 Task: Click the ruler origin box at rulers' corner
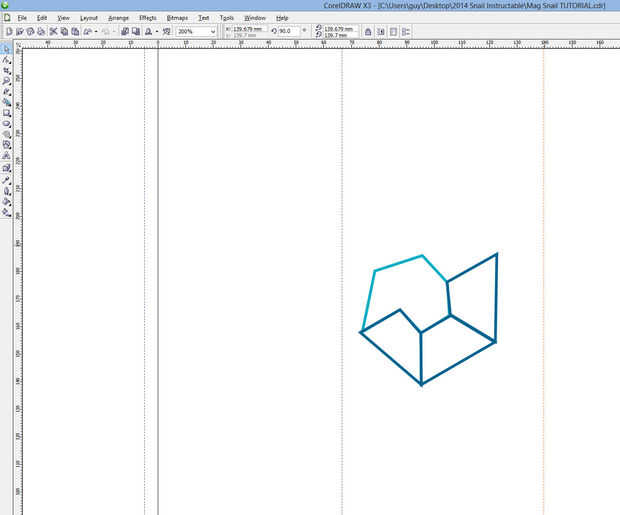pyautogui.click(x=18, y=45)
